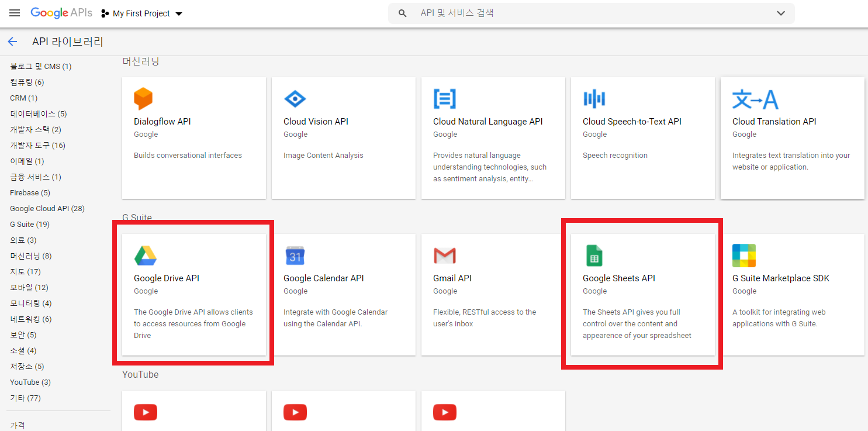Filter by CRM (1) category
This screenshot has height=431, width=868.
(23, 98)
